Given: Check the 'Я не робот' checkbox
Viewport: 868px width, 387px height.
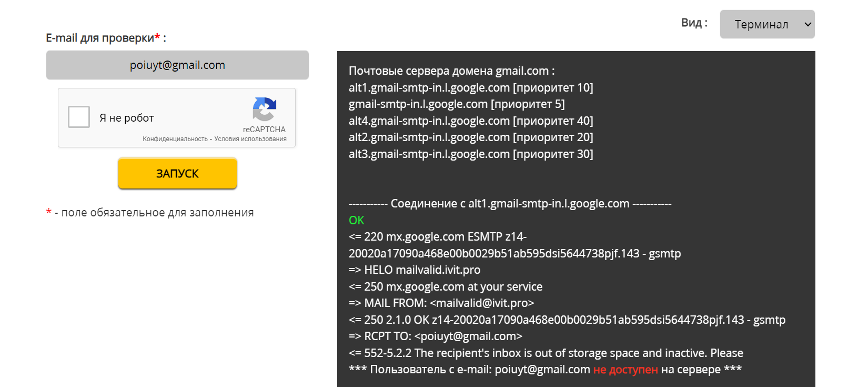Looking at the screenshot, I should pyautogui.click(x=79, y=117).
